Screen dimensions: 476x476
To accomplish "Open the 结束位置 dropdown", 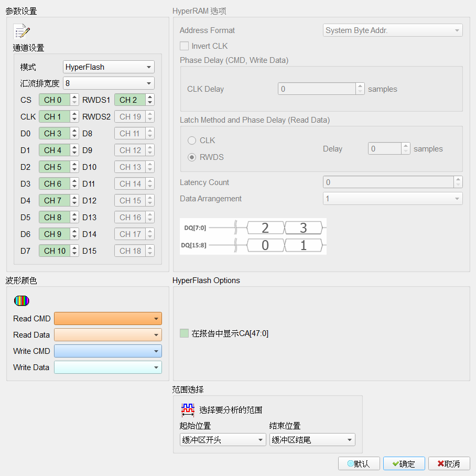I will pyautogui.click(x=312, y=440).
